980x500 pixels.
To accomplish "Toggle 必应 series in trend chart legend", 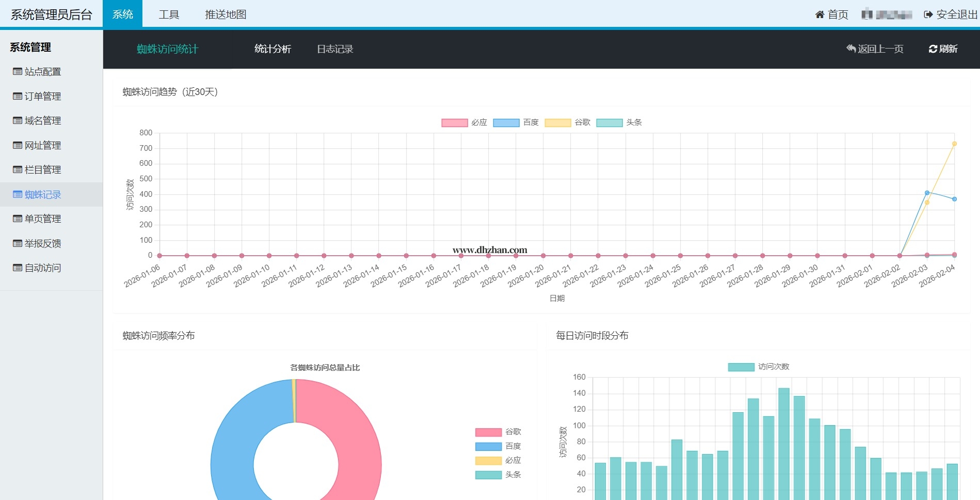I will click(455, 122).
